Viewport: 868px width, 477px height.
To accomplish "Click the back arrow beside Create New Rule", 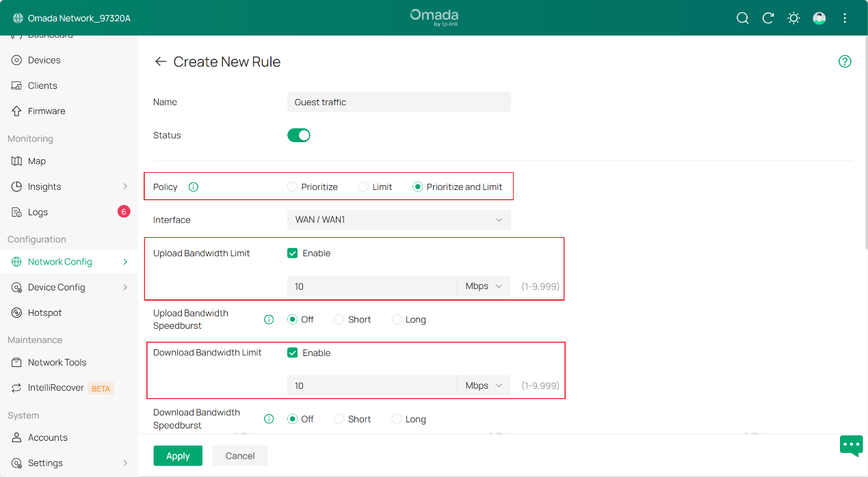I will [x=161, y=62].
